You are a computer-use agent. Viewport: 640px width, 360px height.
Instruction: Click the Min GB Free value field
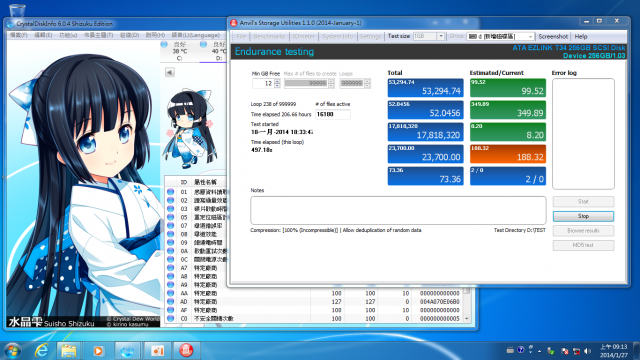263,83
